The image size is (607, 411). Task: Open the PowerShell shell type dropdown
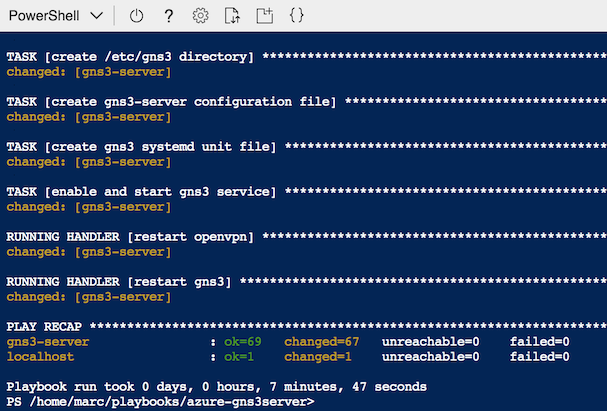pos(56,16)
